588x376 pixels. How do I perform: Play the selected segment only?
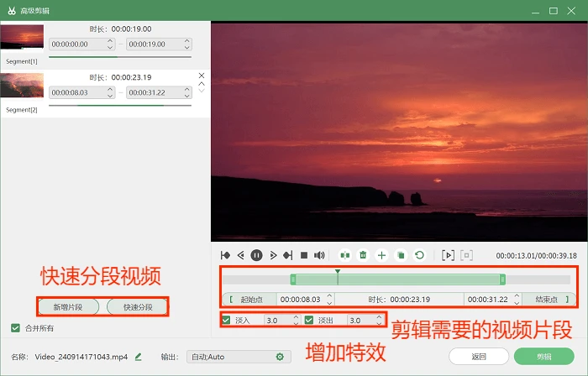[x=448, y=255]
